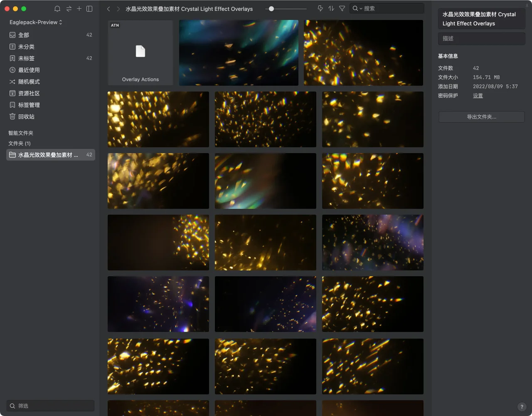The width and height of the screenshot is (532, 416).
Task: Select 未分类 in the sidebar
Action: click(51, 47)
